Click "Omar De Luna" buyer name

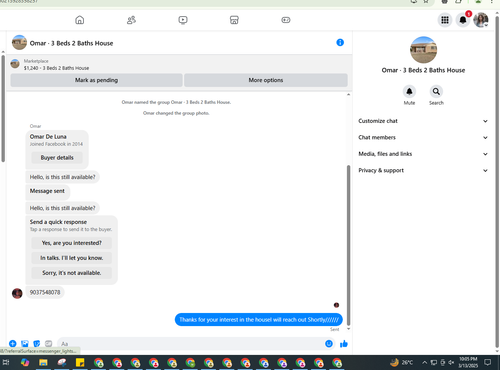tap(48, 137)
